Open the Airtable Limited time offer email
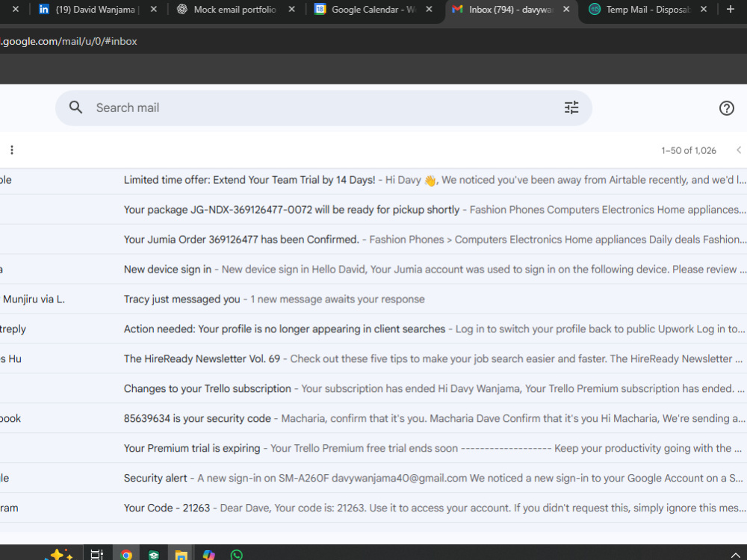This screenshot has height=560, width=747. click(x=373, y=180)
